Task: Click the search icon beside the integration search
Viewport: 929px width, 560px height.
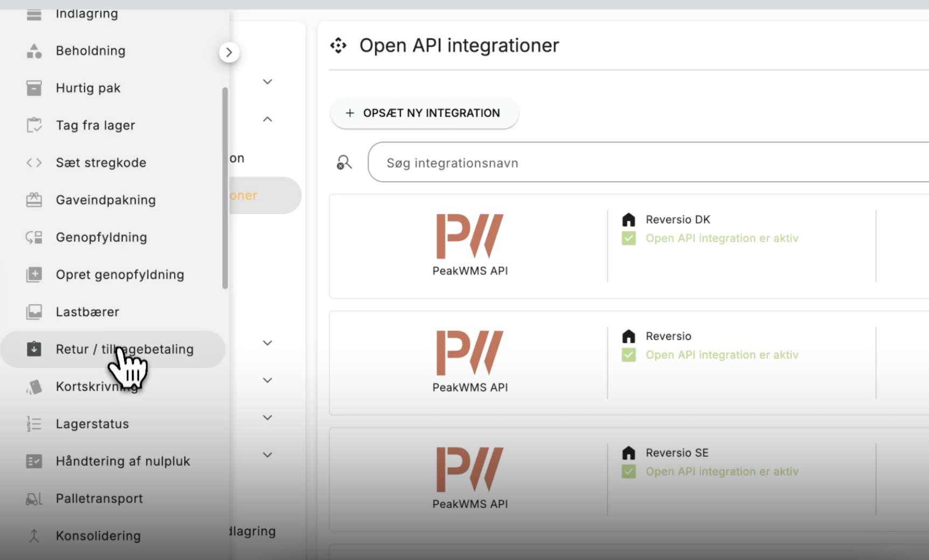Action: 344,163
